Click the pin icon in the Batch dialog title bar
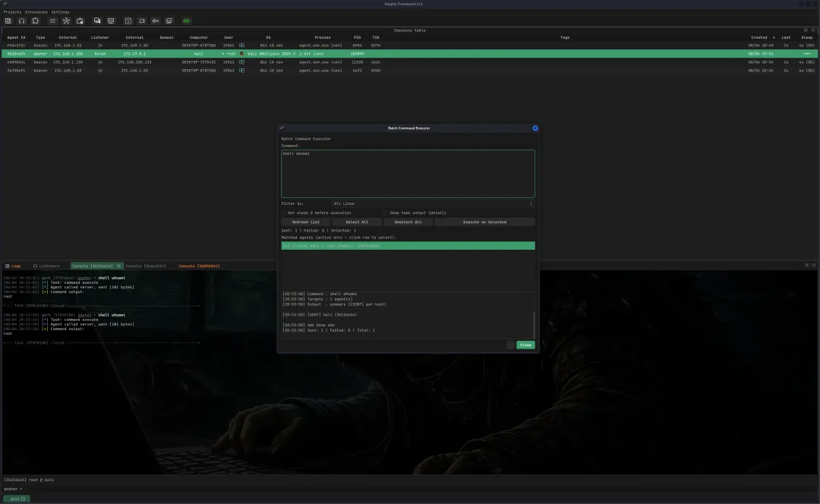 tap(282, 128)
